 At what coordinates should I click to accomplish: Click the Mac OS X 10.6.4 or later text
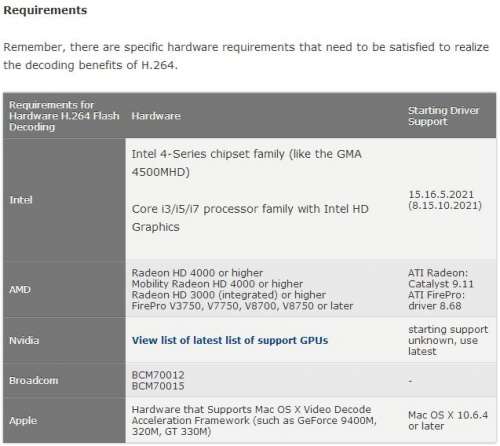coord(448,421)
